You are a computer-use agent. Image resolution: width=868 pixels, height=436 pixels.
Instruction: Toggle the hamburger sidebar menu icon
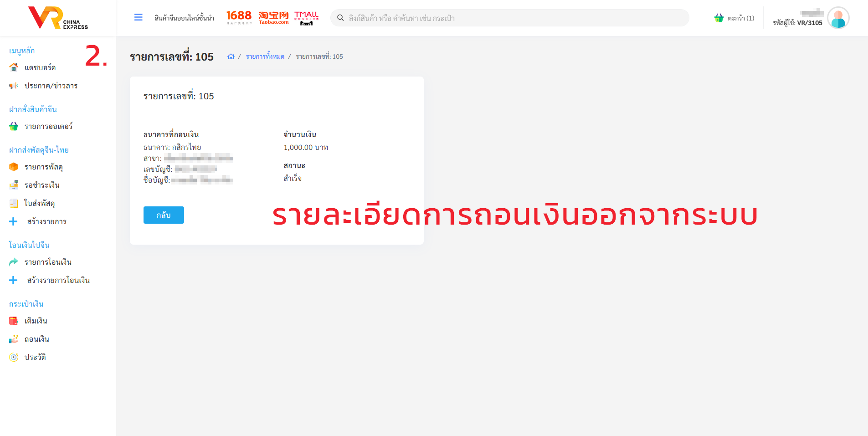click(139, 17)
